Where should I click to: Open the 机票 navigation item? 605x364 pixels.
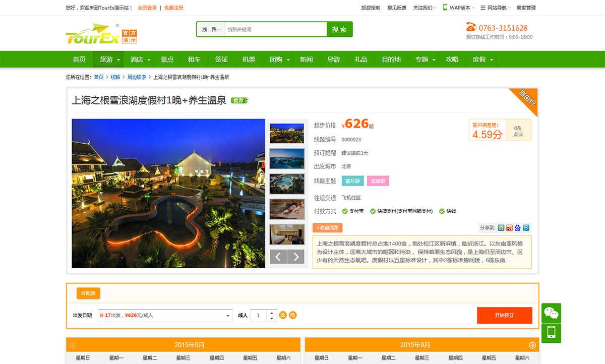pos(249,59)
